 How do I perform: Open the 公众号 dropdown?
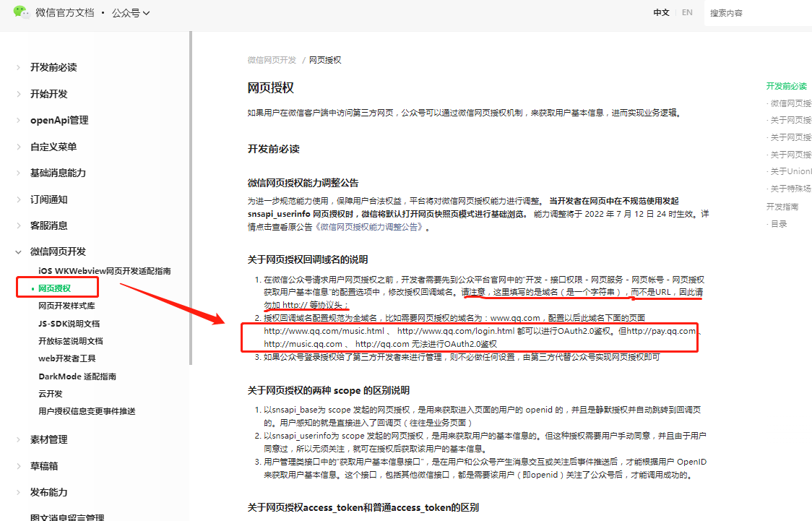coord(131,13)
